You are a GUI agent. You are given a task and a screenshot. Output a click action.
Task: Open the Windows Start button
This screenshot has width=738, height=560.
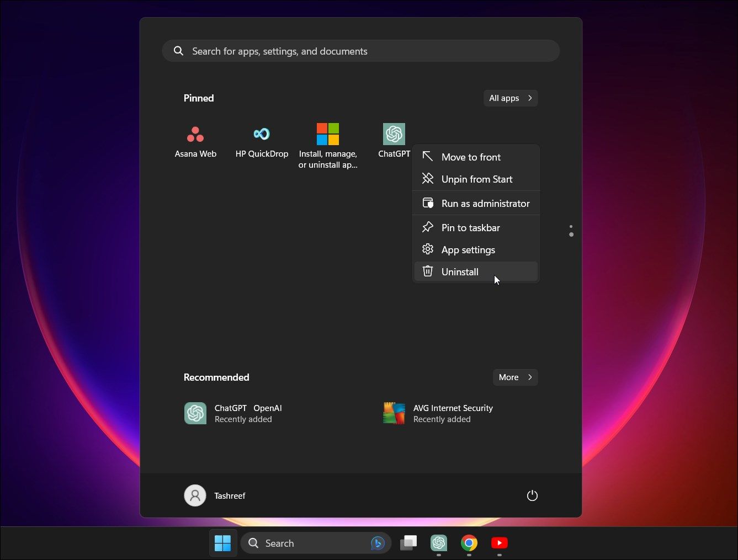point(222,543)
